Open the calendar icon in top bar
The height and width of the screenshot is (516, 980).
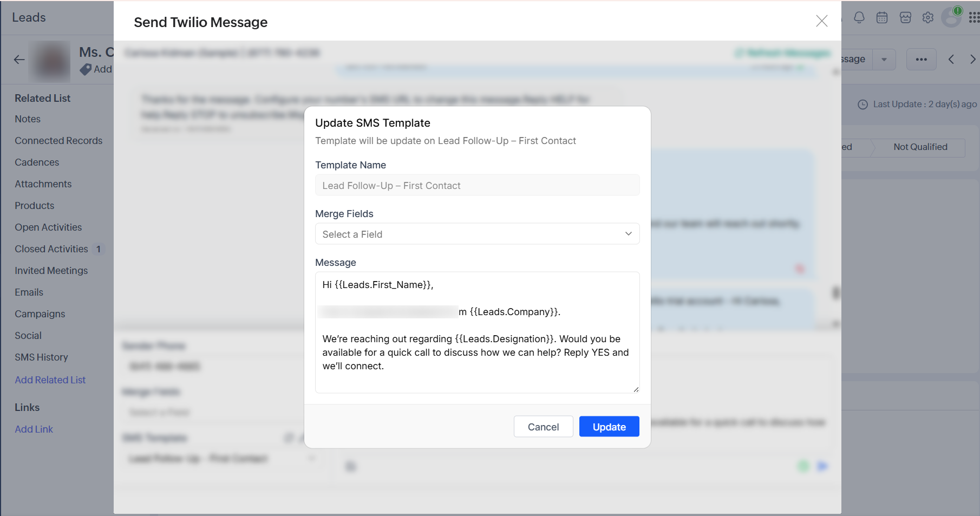(882, 17)
